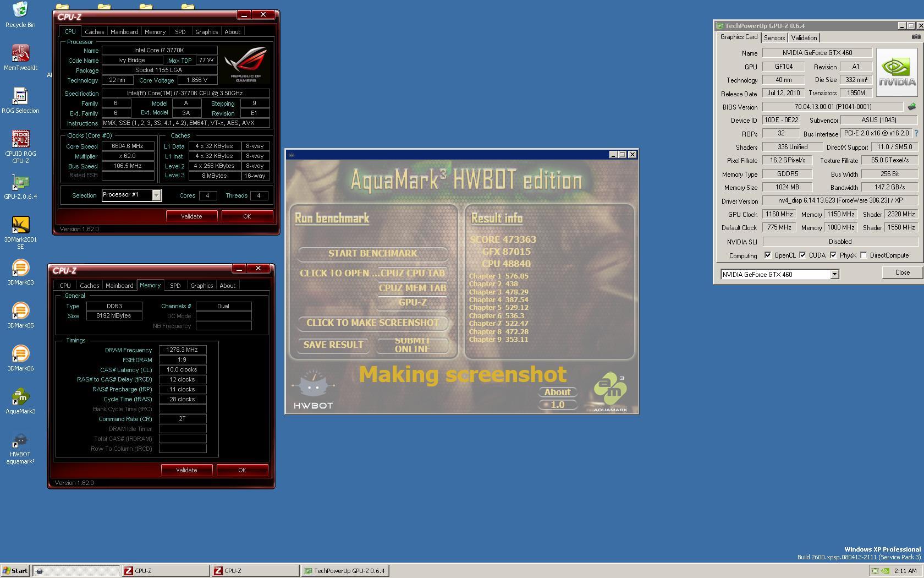Click the Core Speed value field 6604.6 MHz

pos(128,146)
